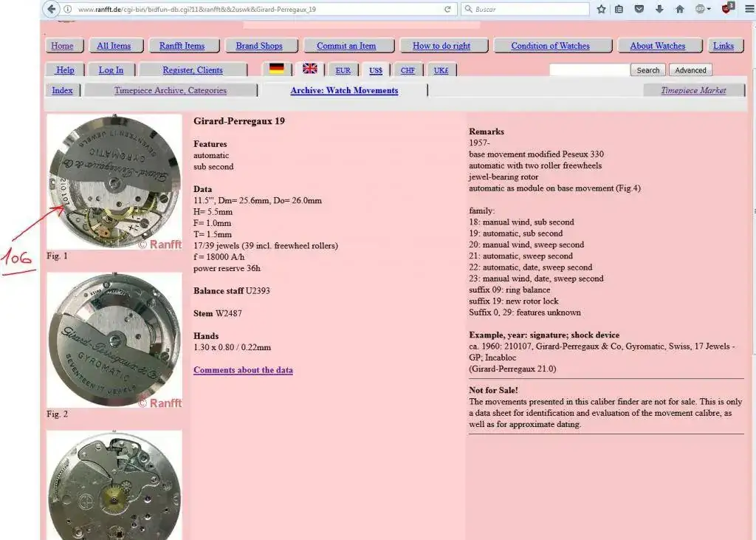
Task: Click base movement modified Peseux 330 text
Action: point(536,154)
